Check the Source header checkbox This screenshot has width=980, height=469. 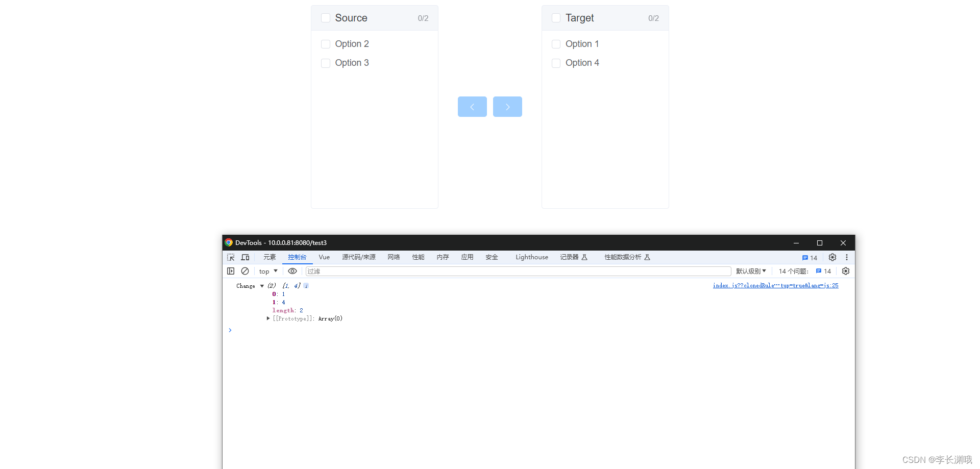pos(325,17)
